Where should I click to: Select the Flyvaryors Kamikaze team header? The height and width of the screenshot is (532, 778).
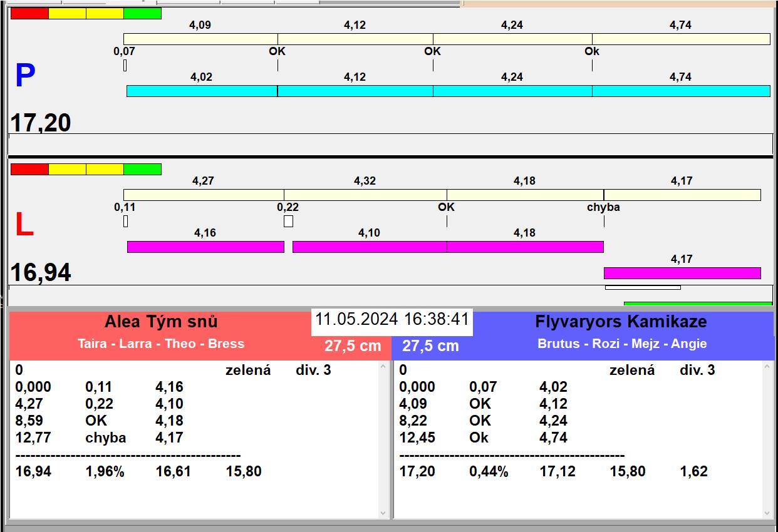(621, 322)
